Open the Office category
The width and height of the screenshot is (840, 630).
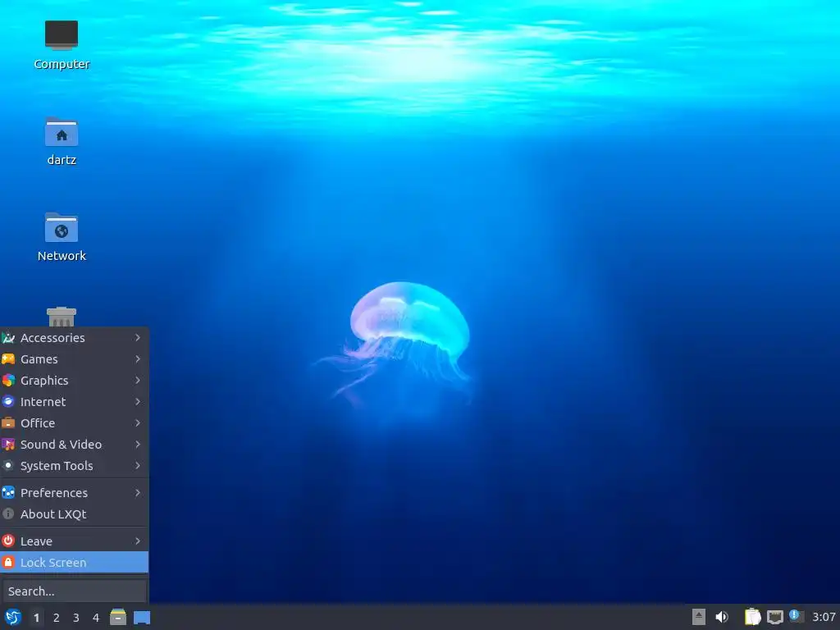tap(75, 423)
